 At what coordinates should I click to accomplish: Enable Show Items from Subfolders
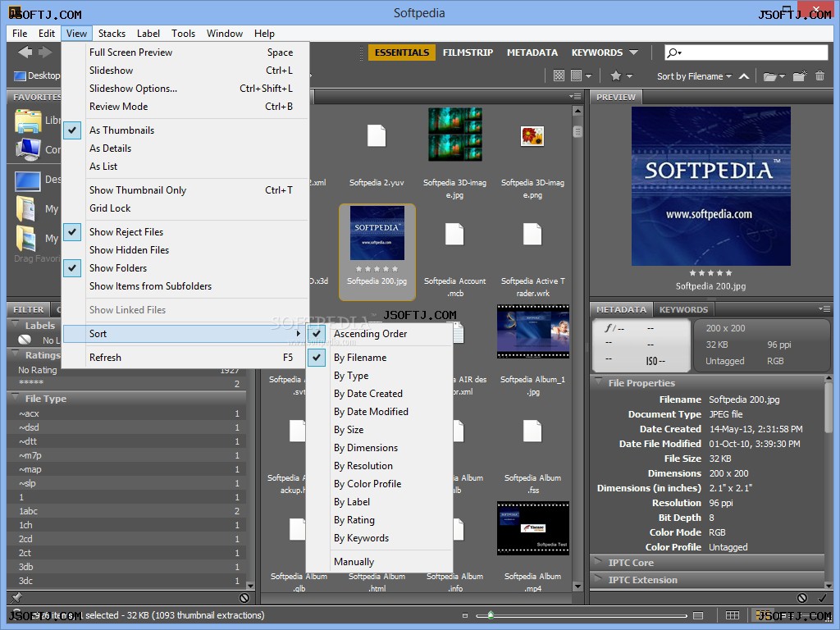(x=185, y=286)
